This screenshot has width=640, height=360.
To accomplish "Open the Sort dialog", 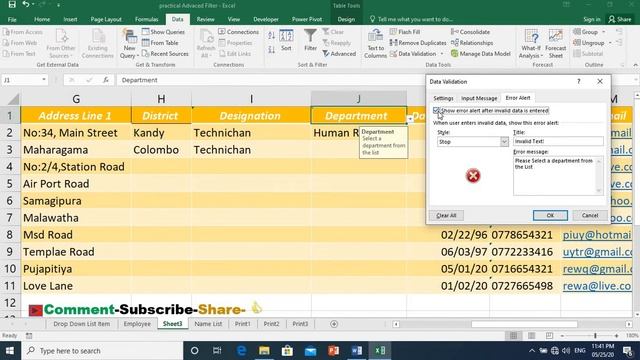I will pos(286,40).
